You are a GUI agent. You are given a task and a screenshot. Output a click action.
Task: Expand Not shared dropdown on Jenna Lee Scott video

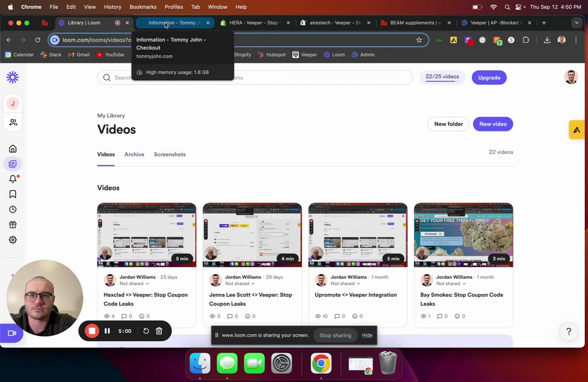pos(240,284)
